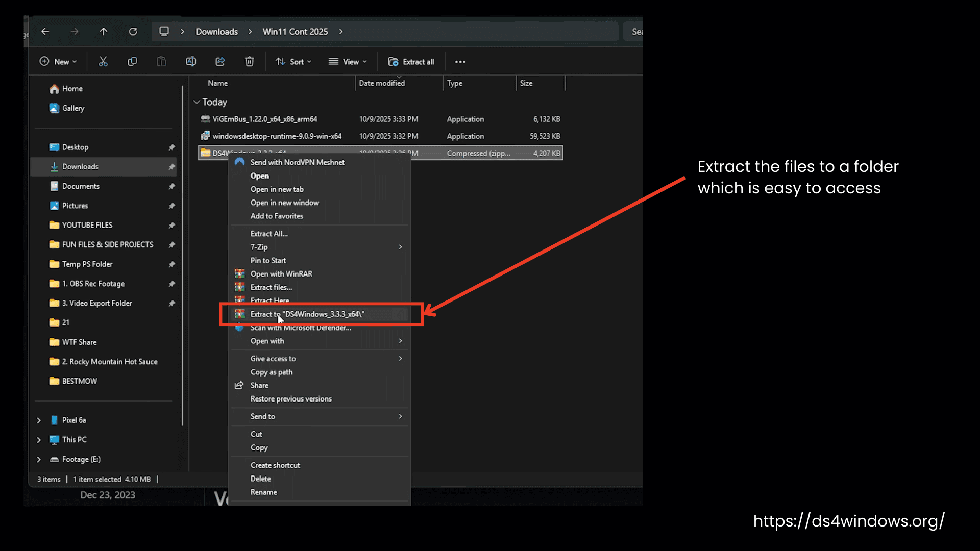Choose Add to Favorites

(x=320, y=216)
